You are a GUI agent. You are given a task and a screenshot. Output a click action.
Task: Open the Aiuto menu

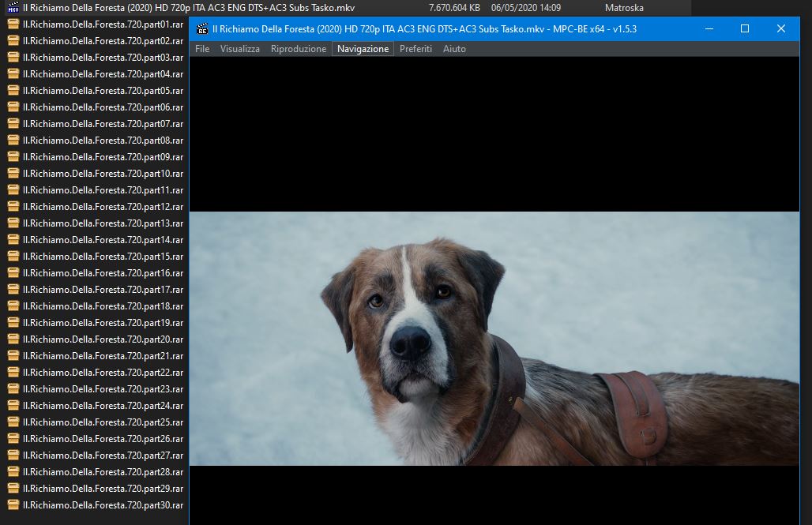[x=454, y=49]
